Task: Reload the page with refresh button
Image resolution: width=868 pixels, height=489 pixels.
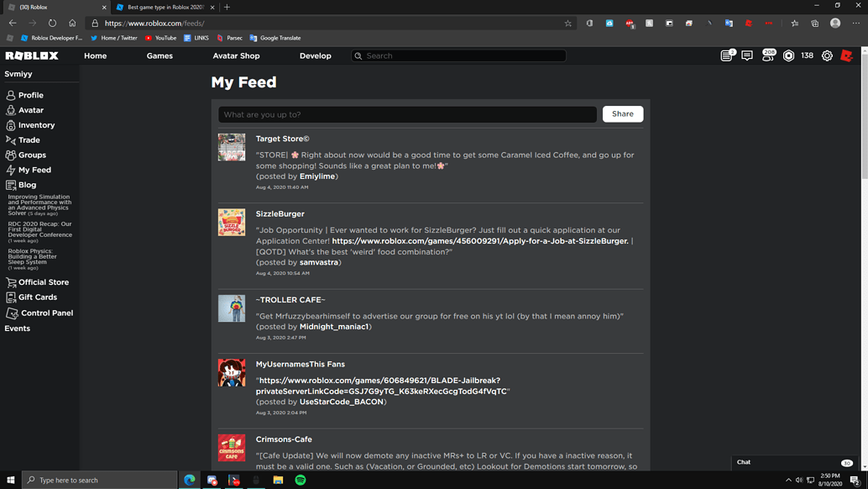Action: click(x=52, y=24)
